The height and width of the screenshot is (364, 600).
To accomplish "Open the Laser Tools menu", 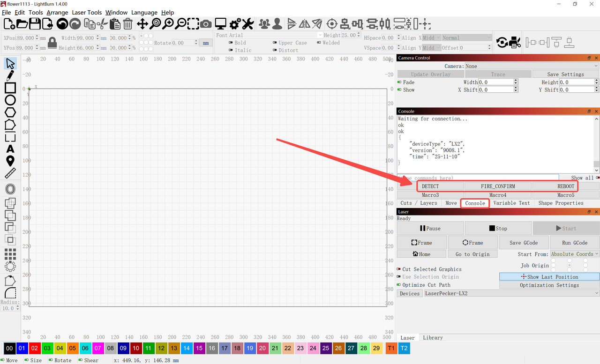I will coord(87,13).
